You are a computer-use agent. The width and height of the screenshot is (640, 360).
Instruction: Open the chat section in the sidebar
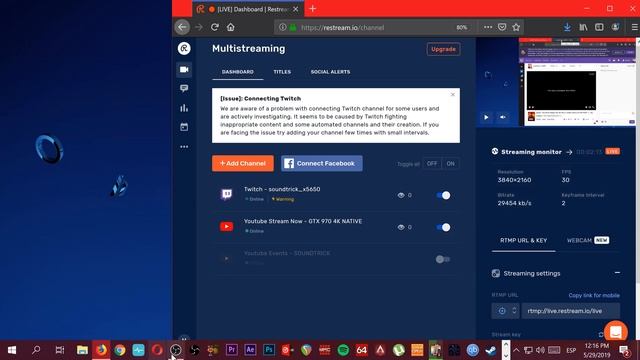184,88
